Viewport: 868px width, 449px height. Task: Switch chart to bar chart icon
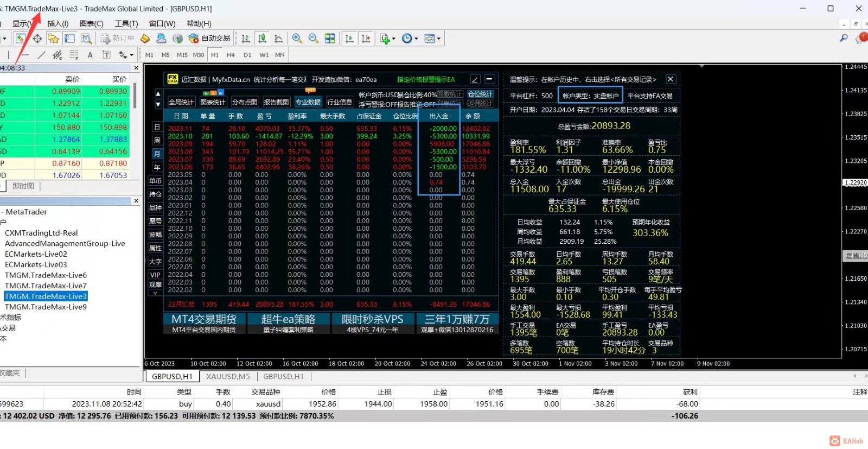click(x=246, y=38)
